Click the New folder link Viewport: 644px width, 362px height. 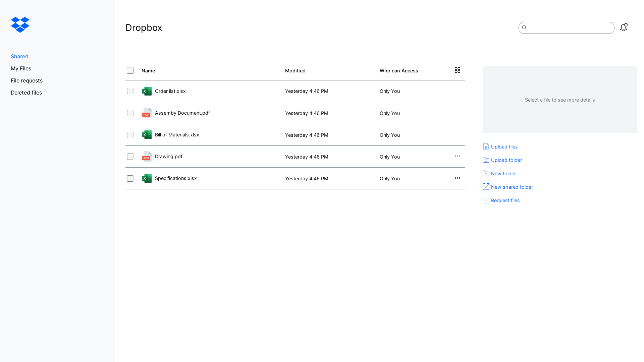point(503,174)
